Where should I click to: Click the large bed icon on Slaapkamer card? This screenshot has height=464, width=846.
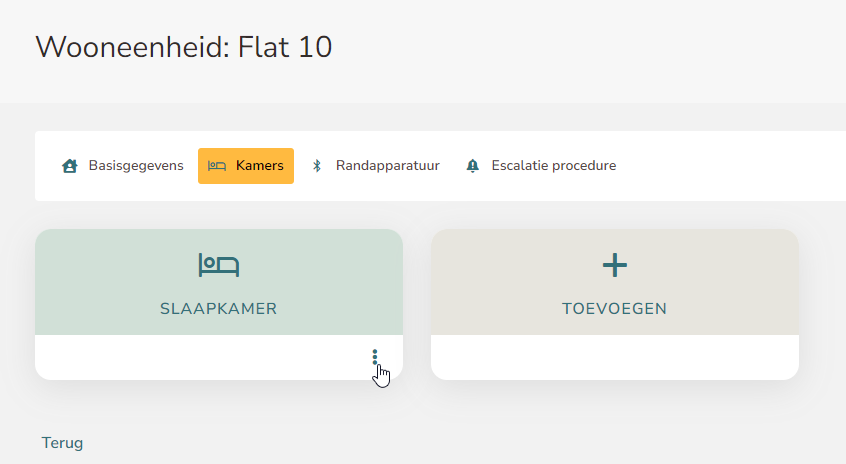tap(219, 265)
